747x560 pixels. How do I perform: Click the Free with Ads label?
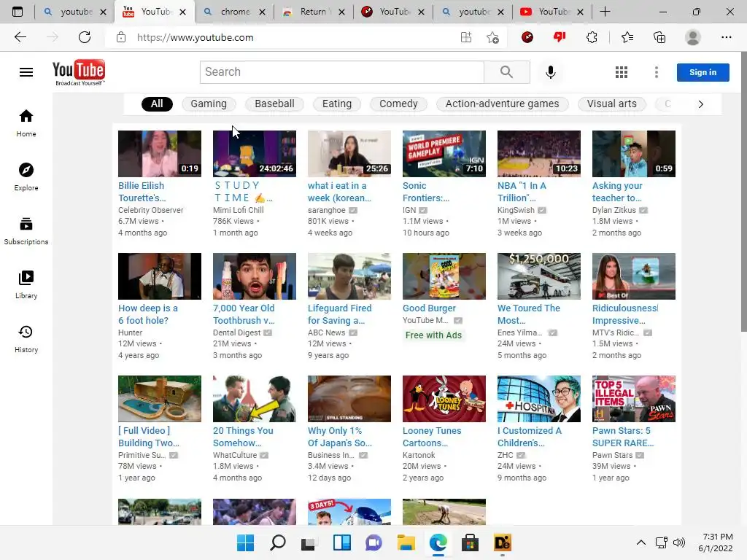[433, 335]
